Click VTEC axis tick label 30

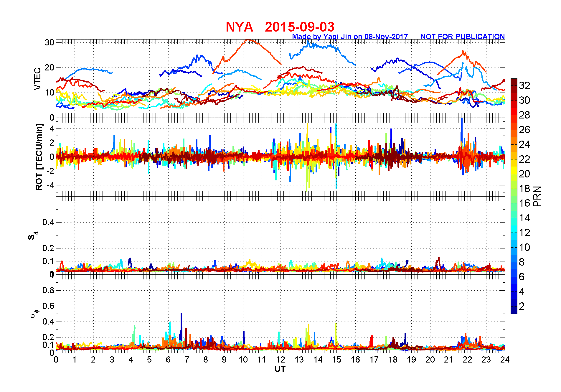(x=49, y=42)
